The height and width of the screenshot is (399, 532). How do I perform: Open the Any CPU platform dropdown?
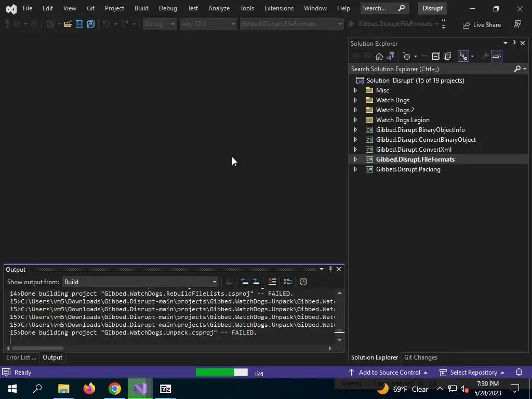coord(208,24)
